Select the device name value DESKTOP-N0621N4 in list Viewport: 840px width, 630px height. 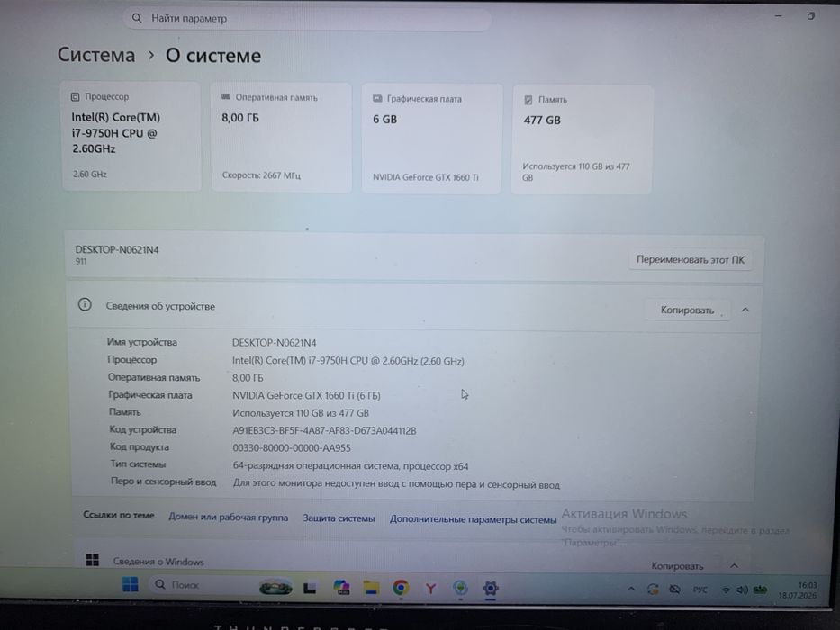tap(275, 342)
